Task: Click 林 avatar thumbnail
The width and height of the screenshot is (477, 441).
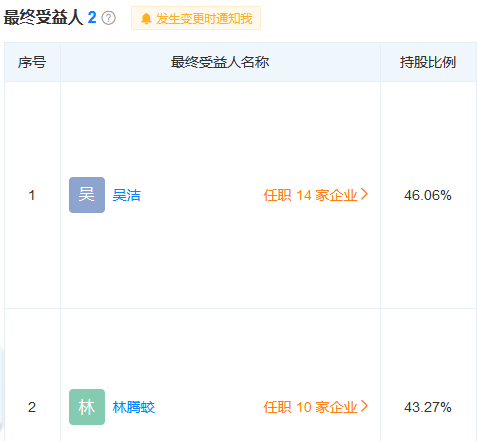Action: 87,407
